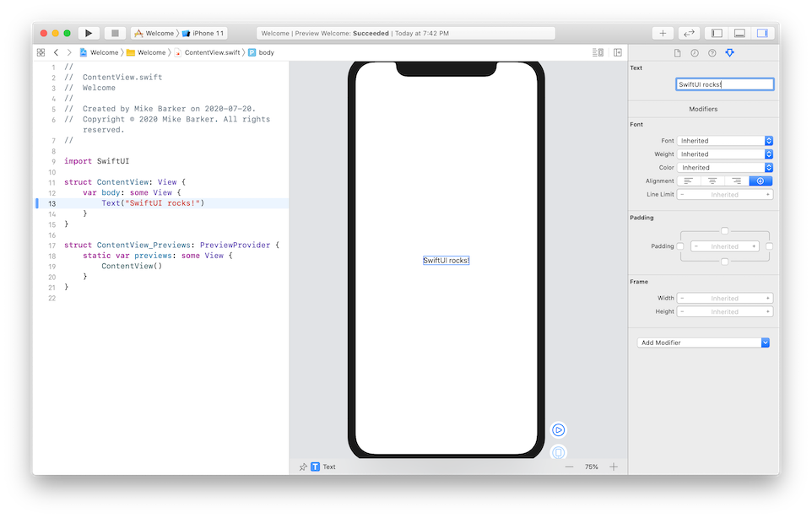812x518 pixels.
Task: Open body symbol in jump bar
Action: point(262,52)
